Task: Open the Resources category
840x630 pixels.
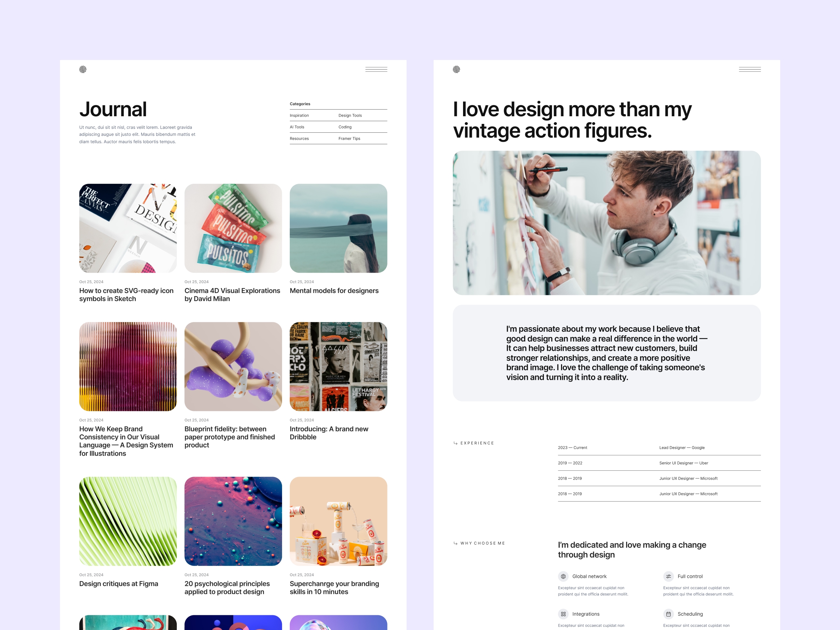Action: (299, 138)
